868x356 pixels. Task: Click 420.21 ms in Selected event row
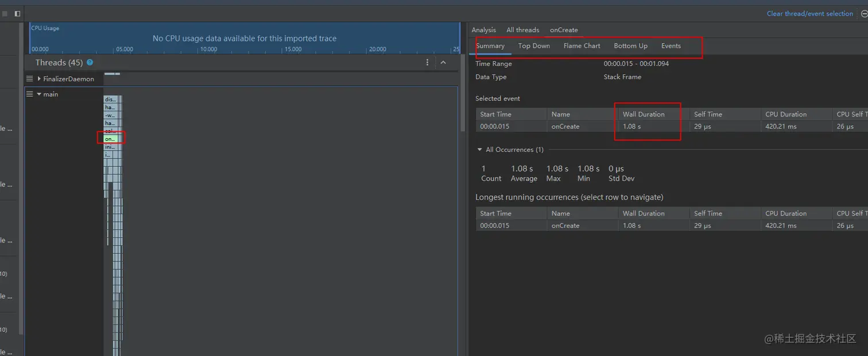coord(781,126)
